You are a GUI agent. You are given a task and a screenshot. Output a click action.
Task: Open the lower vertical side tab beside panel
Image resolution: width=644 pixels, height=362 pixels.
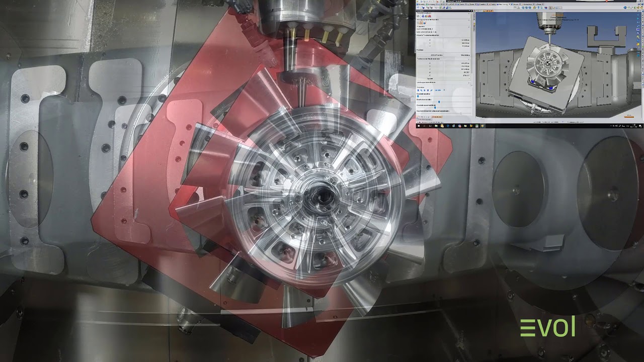pos(474,27)
